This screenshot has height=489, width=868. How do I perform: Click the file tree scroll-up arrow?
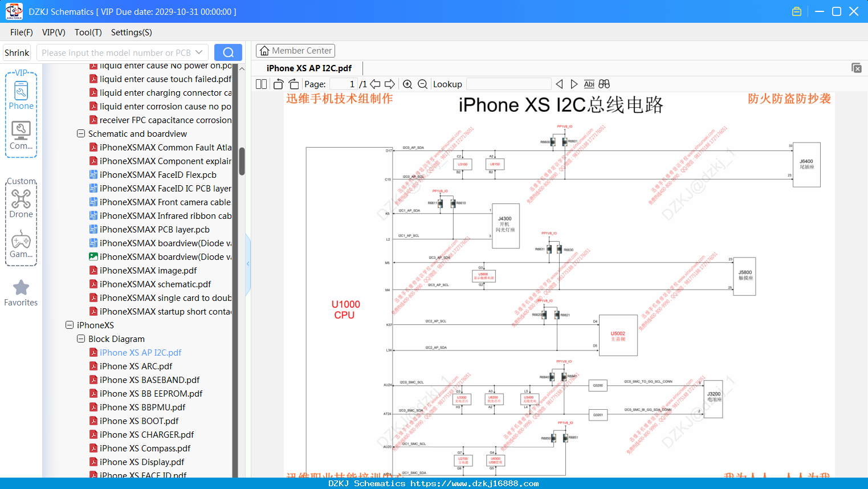pyautogui.click(x=242, y=68)
